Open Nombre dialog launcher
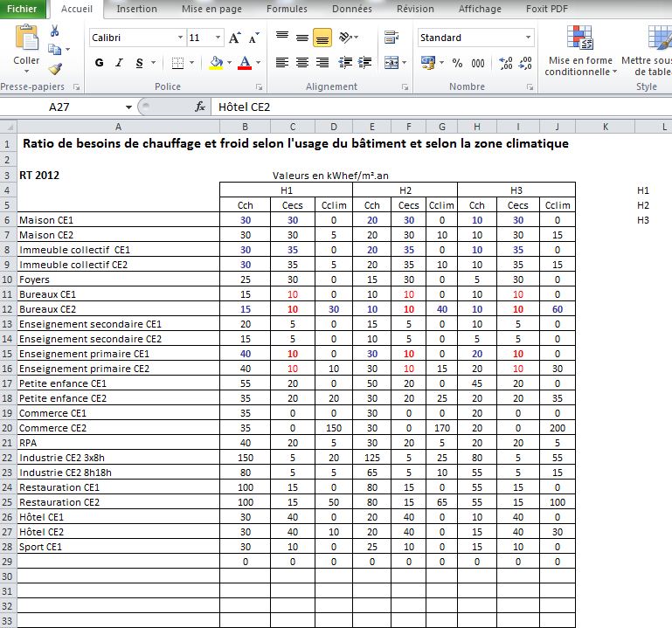The height and width of the screenshot is (628, 672). (x=530, y=87)
